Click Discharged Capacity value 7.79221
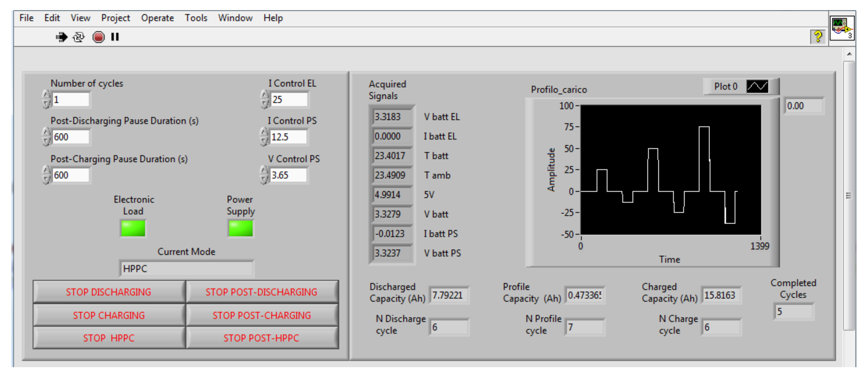 (450, 295)
